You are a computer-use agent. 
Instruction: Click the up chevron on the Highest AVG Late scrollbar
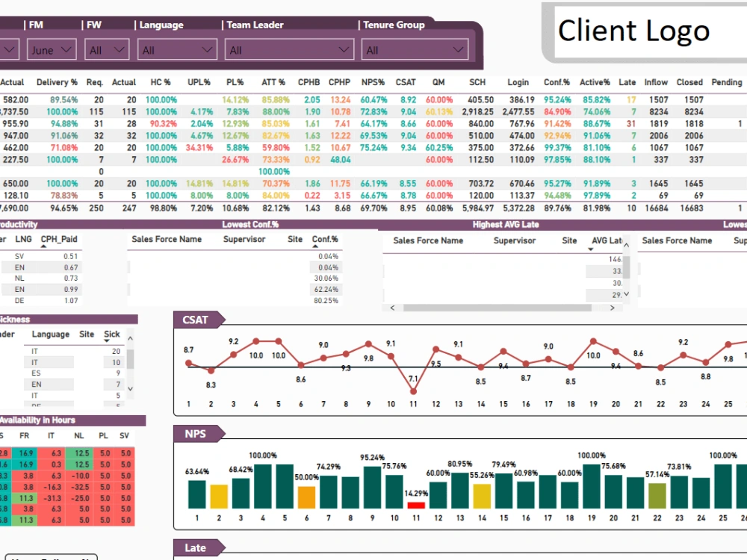coord(625,244)
